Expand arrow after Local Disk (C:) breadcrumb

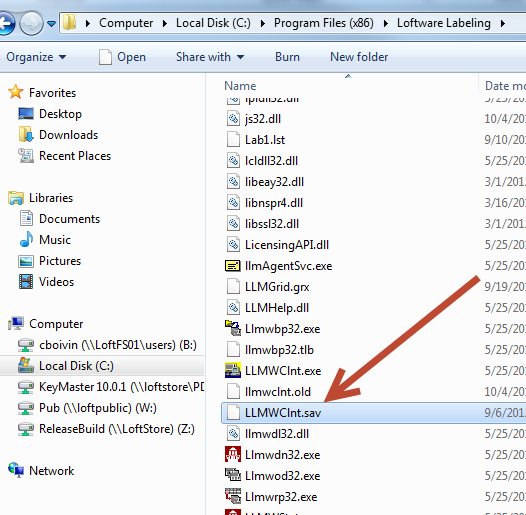262,23
